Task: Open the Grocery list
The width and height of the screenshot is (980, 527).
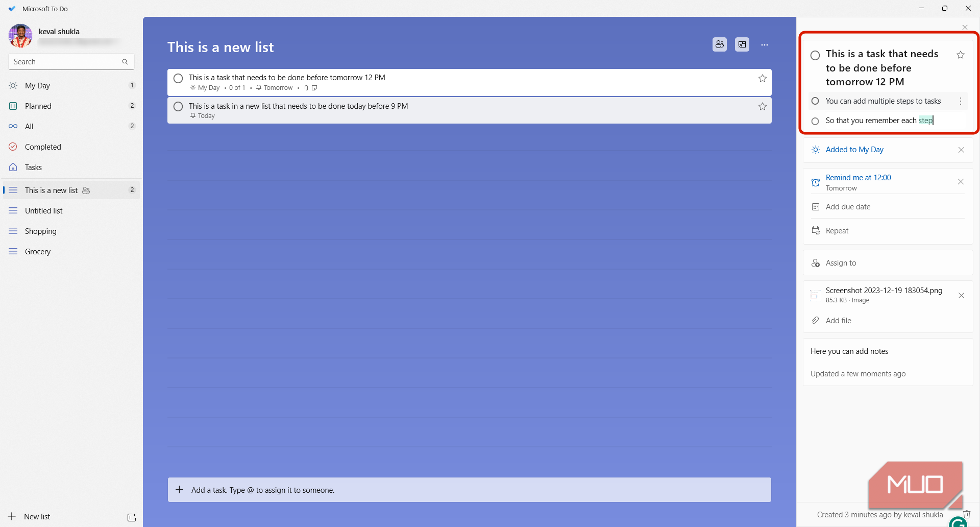Action: point(71,251)
